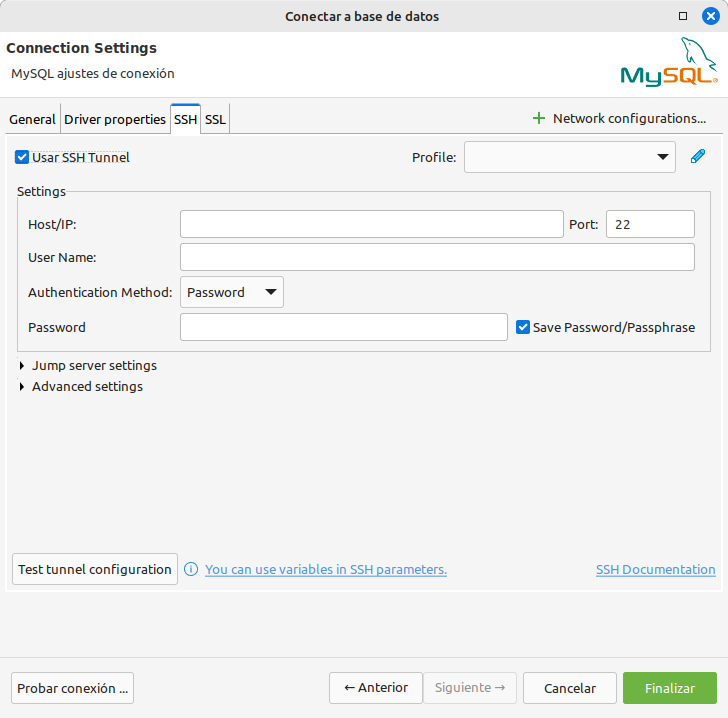The width and height of the screenshot is (728, 718).
Task: Click the green Finalizar button
Action: coord(669,688)
